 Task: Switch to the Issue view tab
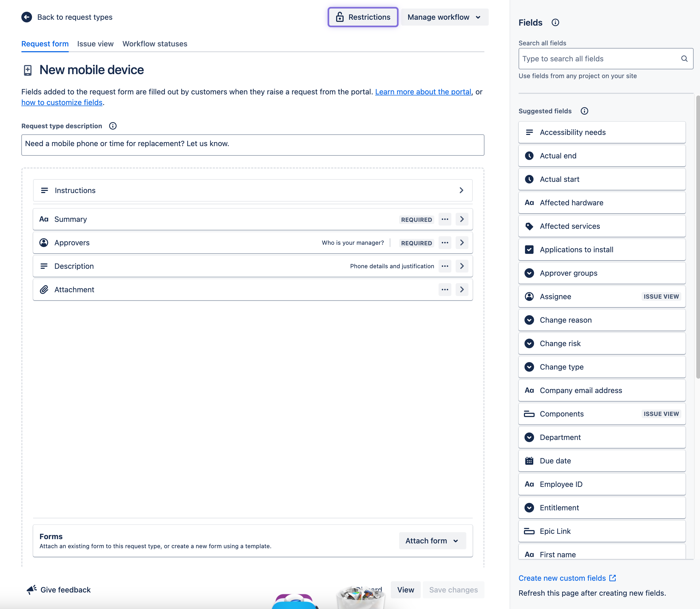point(95,44)
